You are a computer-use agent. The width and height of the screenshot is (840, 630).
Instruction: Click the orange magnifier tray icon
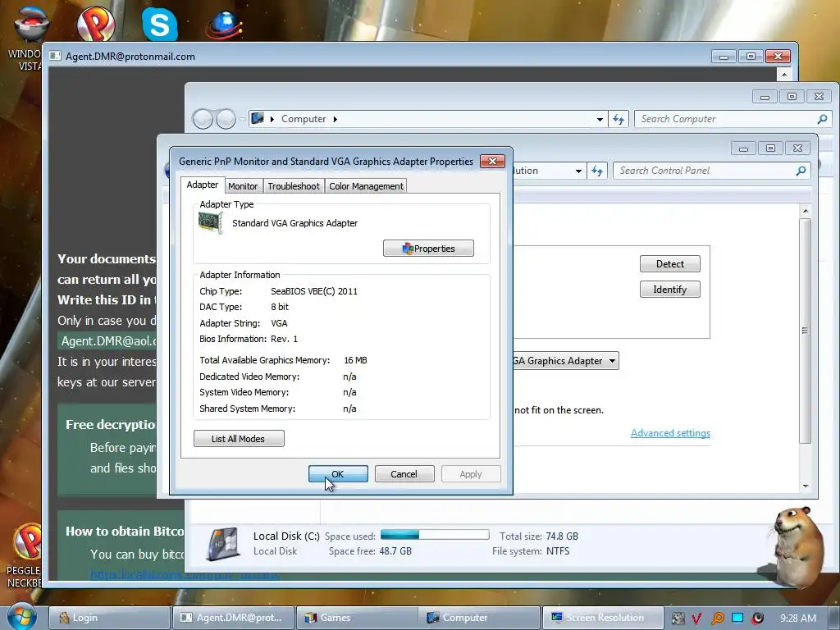(717, 619)
